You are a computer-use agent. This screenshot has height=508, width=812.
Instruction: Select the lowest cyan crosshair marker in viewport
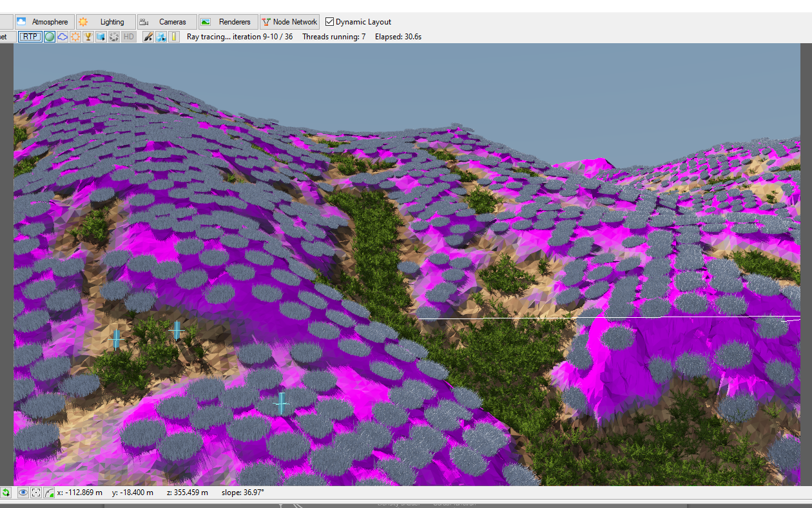pyautogui.click(x=281, y=404)
